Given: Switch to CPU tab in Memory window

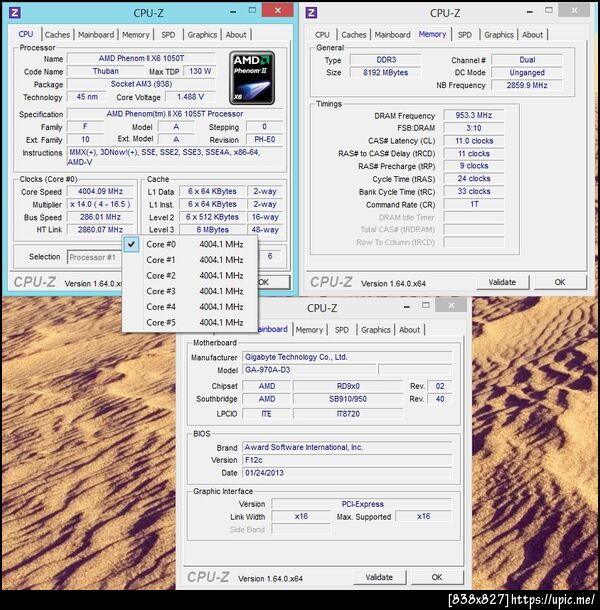Looking at the screenshot, I should pos(322,35).
